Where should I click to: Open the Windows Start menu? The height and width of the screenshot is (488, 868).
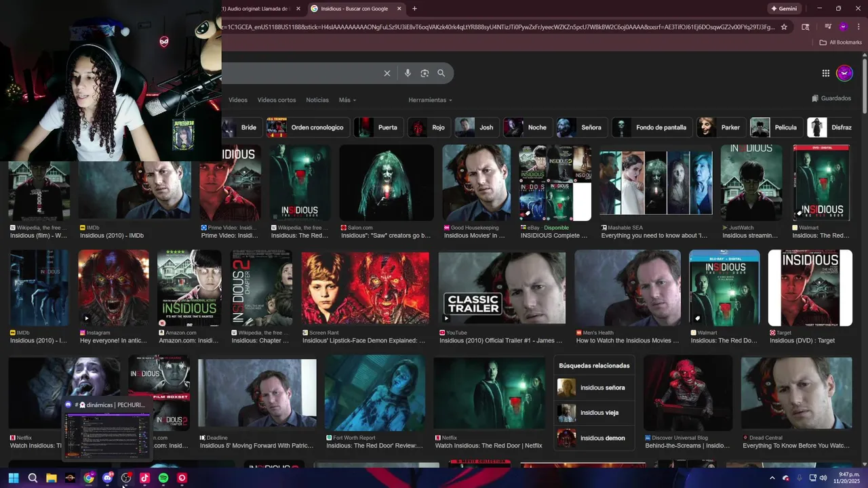pos(14,478)
